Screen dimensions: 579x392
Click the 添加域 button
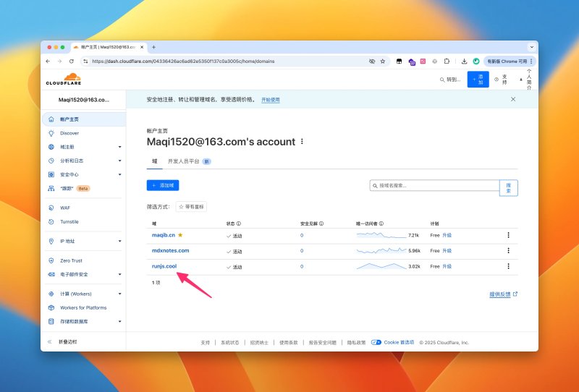[163, 185]
